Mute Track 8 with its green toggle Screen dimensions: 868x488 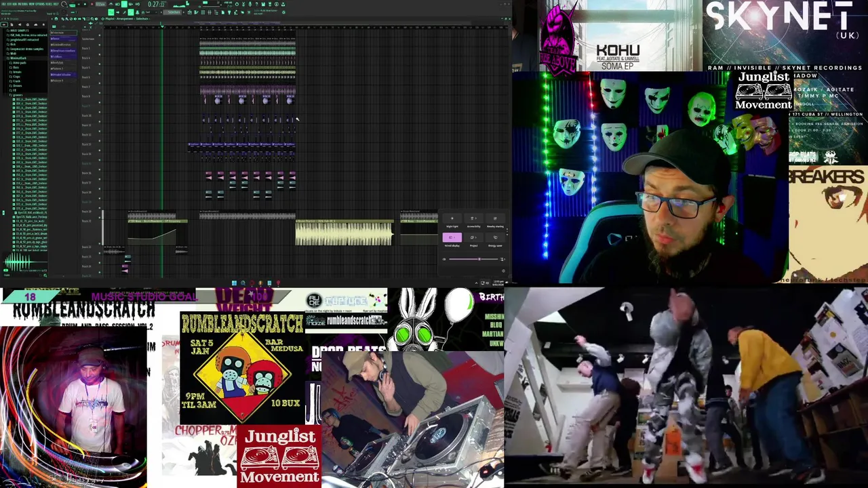pyautogui.click(x=100, y=102)
